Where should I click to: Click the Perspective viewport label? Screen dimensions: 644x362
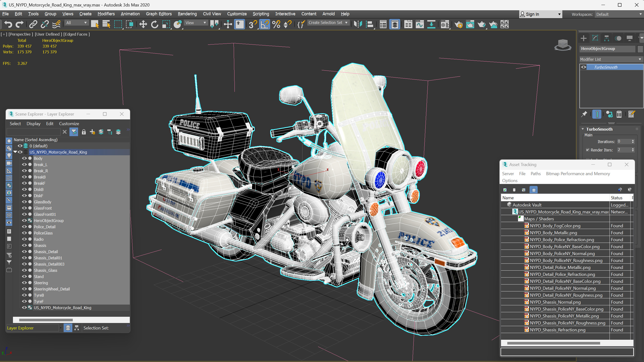(21, 34)
